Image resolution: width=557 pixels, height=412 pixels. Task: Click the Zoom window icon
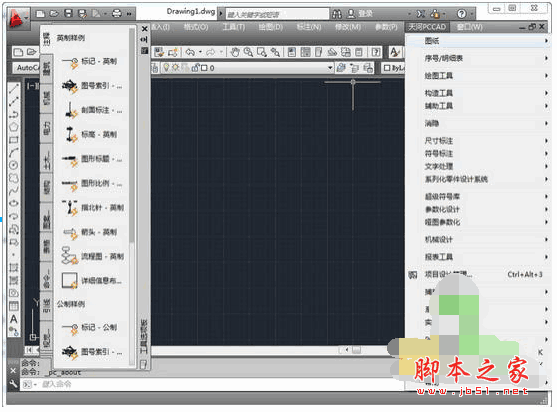pyautogui.click(x=262, y=53)
